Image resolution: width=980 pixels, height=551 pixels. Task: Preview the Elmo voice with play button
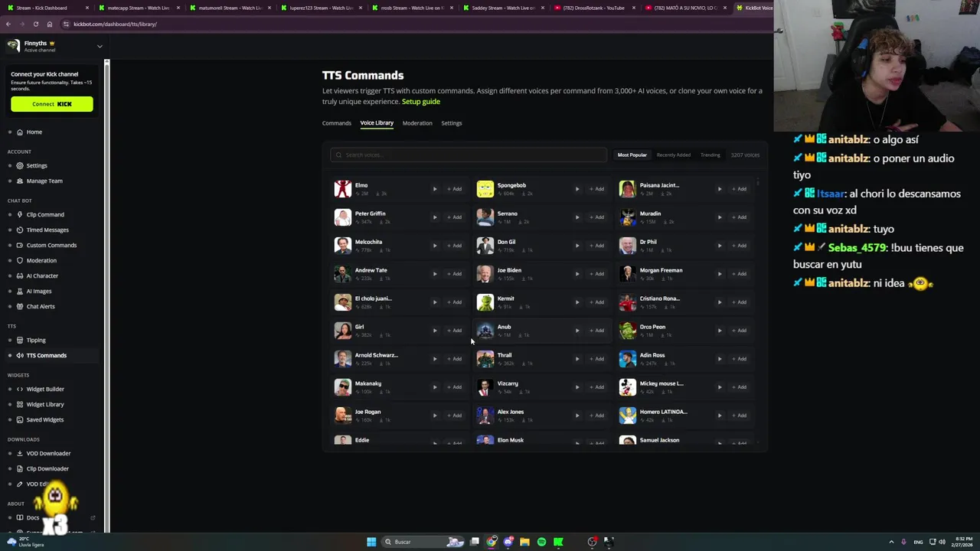pyautogui.click(x=434, y=189)
